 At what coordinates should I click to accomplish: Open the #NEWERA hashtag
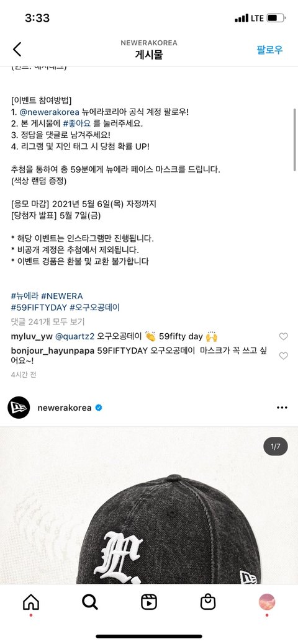tap(62, 296)
